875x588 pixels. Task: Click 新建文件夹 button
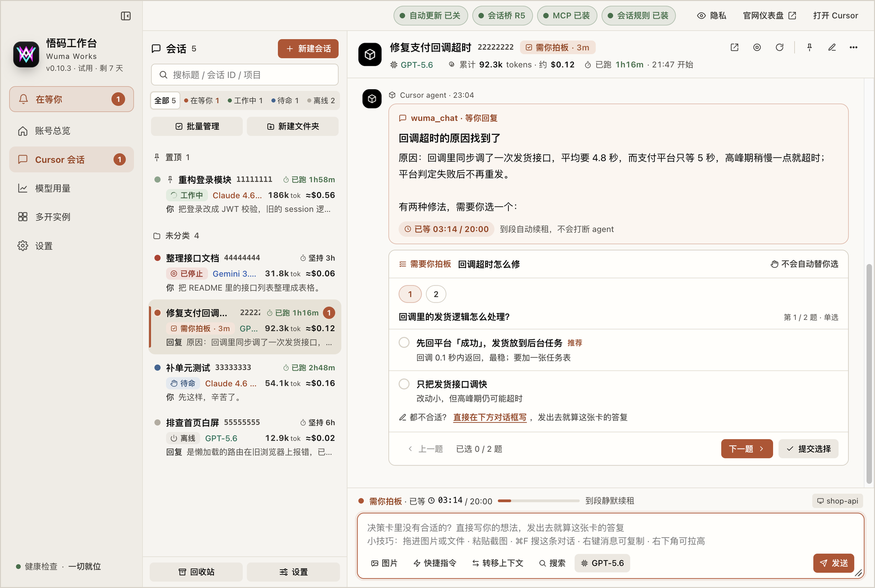click(292, 126)
